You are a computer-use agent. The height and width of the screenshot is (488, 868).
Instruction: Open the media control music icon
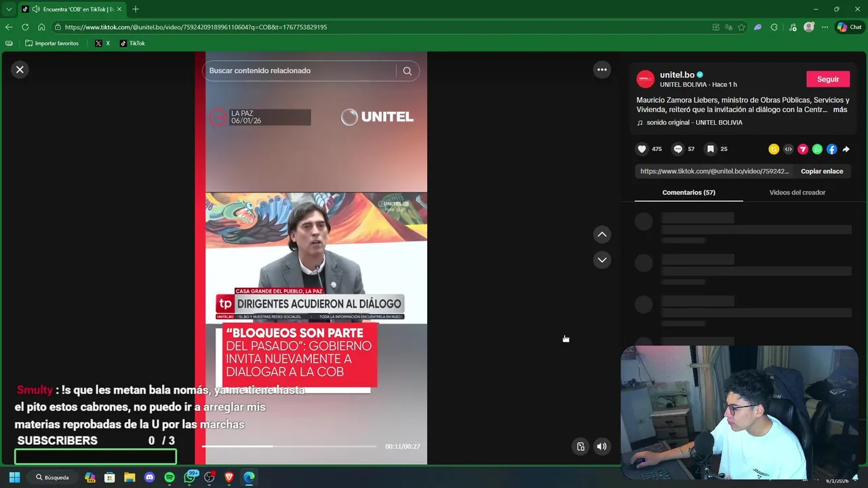click(x=792, y=27)
